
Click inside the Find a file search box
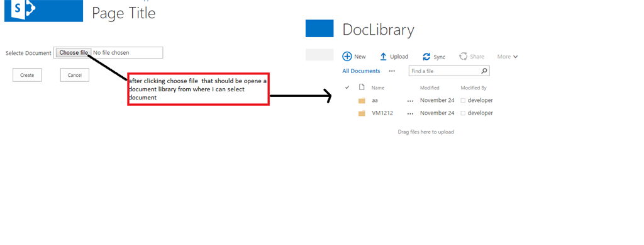445,71
